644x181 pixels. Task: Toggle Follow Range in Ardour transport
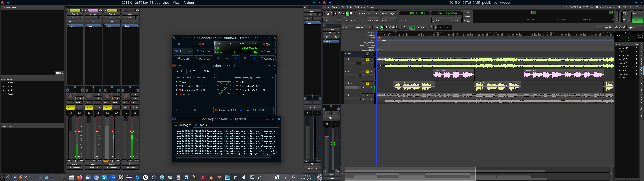pos(389,14)
